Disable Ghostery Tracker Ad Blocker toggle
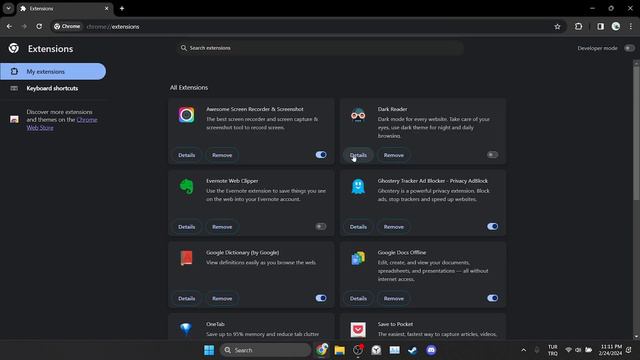Viewport: 640px width, 360px height. tap(492, 226)
